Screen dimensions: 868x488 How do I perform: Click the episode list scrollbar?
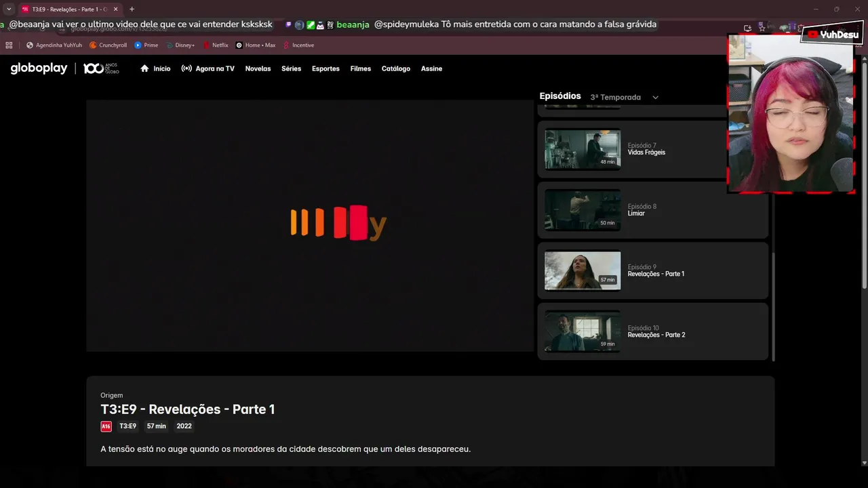pyautogui.click(x=772, y=306)
